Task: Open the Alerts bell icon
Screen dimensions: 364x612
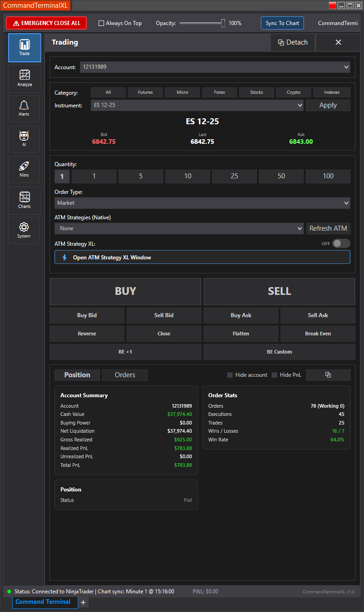Action: click(x=24, y=108)
